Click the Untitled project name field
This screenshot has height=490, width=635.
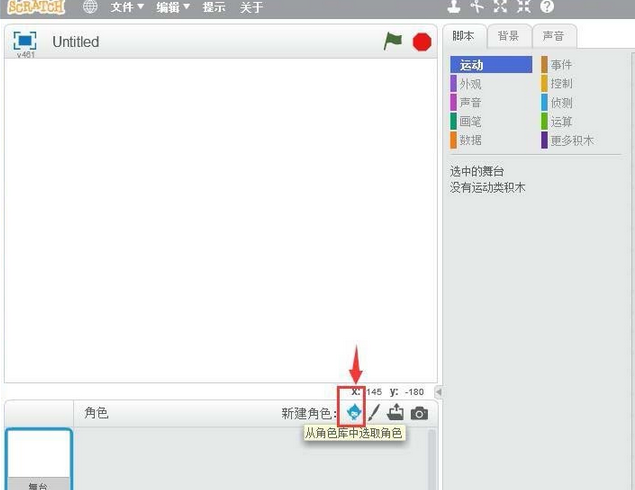[x=76, y=42]
